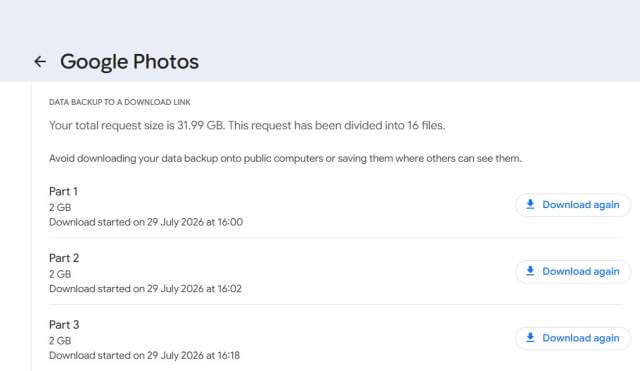The height and width of the screenshot is (371, 640).
Task: Click the download started at 16:02 timestamp
Action: coord(145,289)
